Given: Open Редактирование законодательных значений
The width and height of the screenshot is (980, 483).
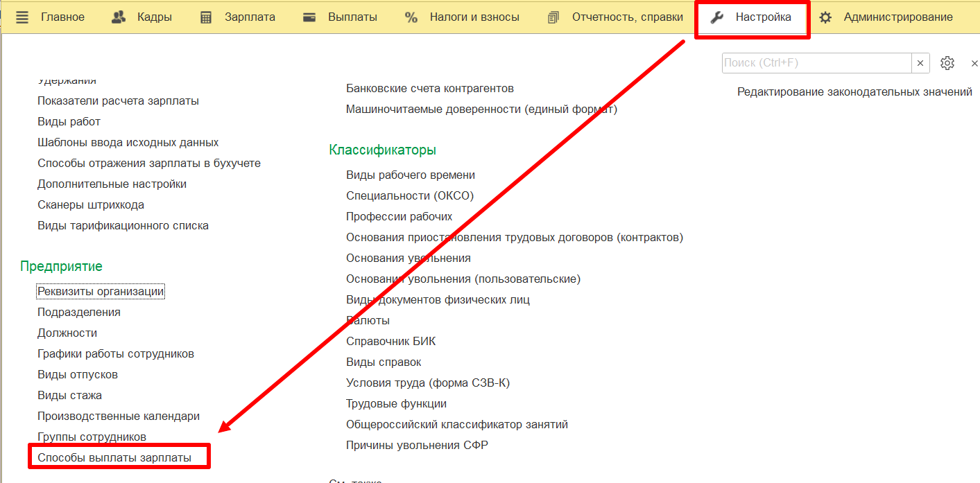Looking at the screenshot, I should point(854,91).
